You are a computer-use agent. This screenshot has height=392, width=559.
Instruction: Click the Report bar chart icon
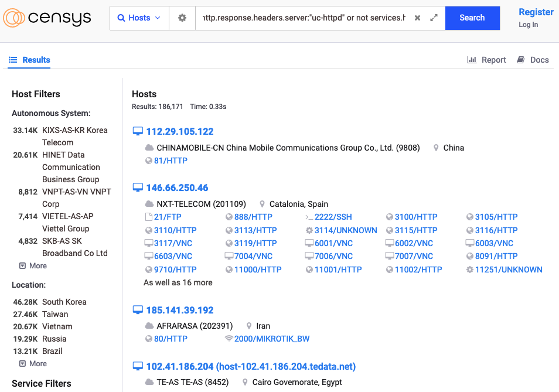click(471, 60)
